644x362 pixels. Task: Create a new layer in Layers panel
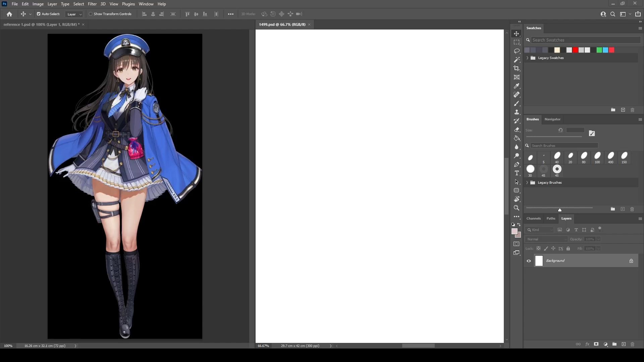pos(624,344)
